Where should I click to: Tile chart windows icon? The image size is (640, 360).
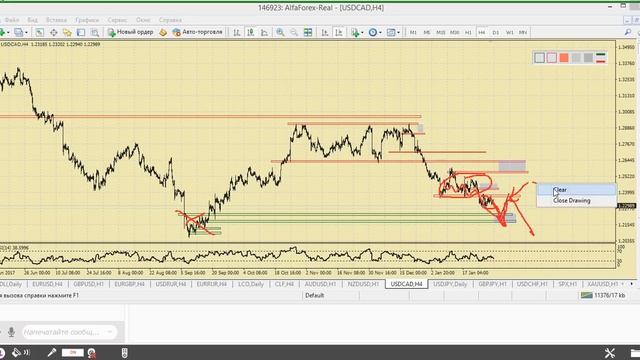pos(308,32)
